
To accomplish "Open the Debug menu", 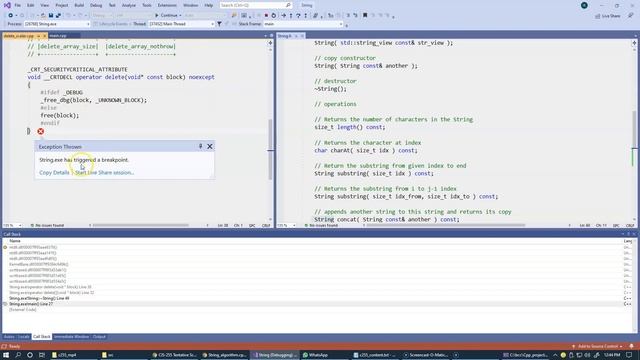I will tap(96, 5).
